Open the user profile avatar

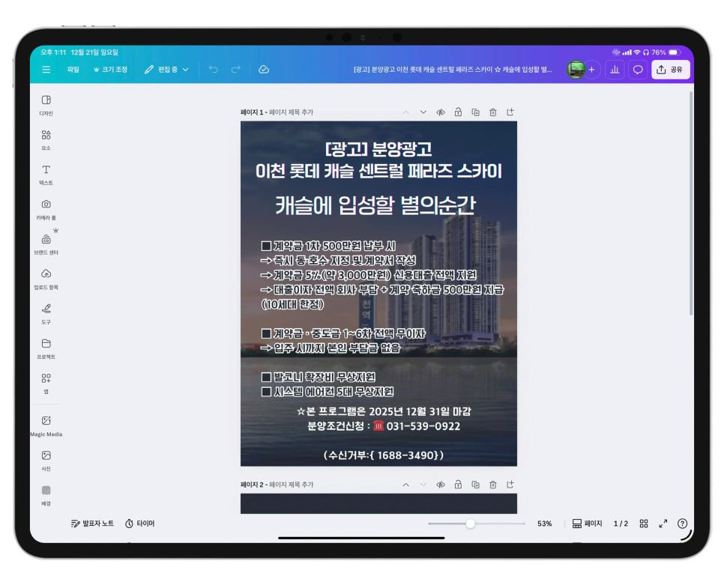[x=576, y=69]
